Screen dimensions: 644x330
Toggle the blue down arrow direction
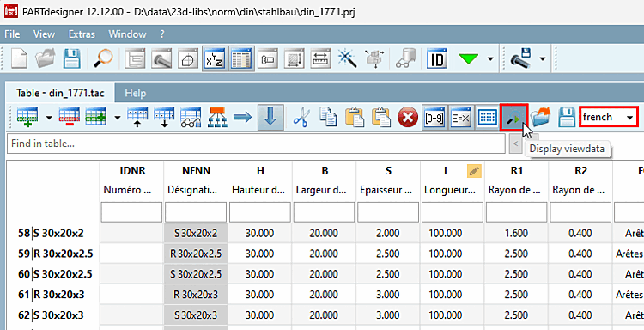tap(270, 118)
